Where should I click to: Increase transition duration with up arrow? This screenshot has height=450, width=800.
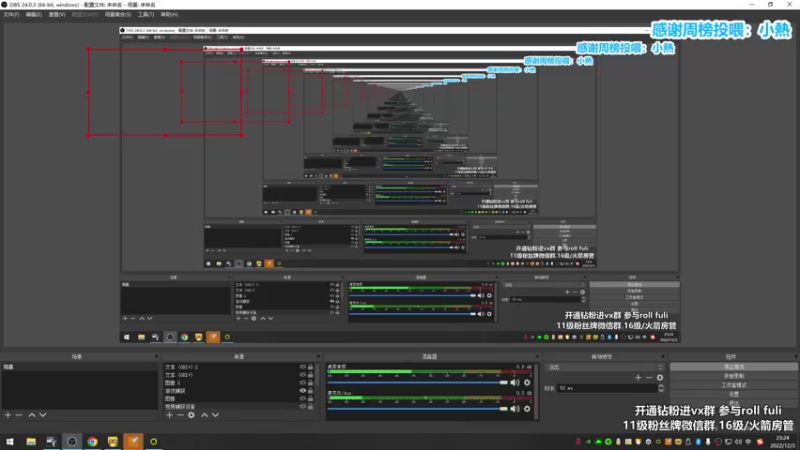pos(661,386)
